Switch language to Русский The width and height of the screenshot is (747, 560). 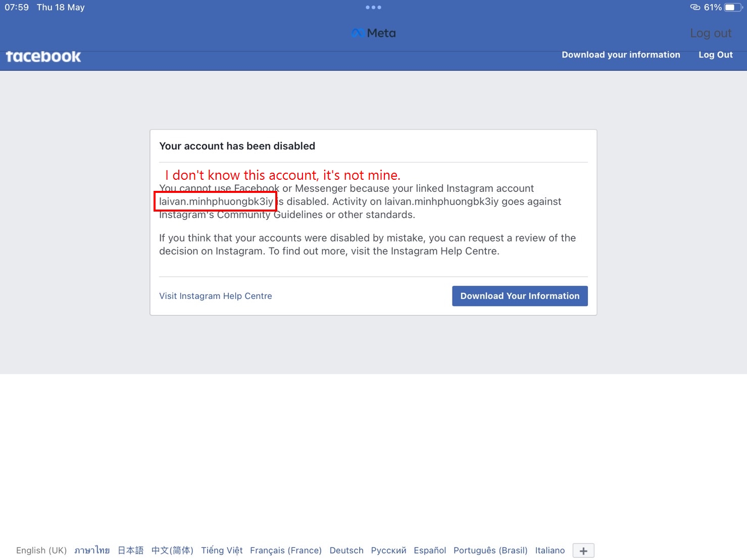(388, 550)
